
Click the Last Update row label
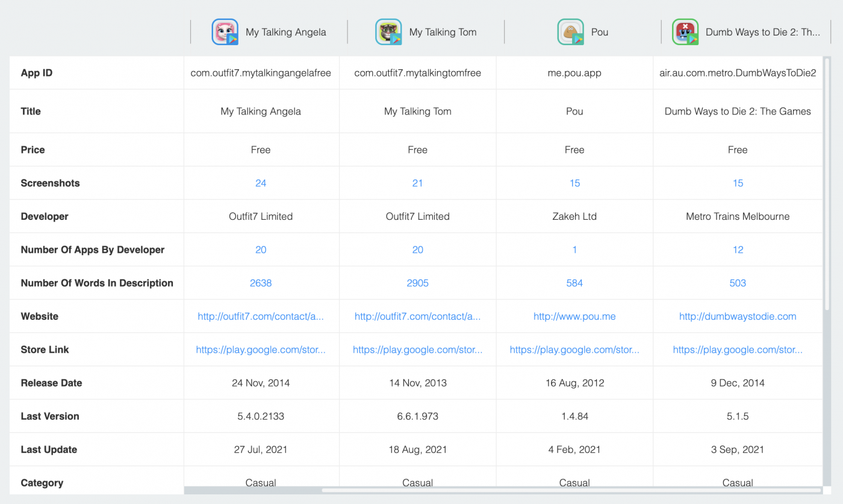click(x=49, y=449)
